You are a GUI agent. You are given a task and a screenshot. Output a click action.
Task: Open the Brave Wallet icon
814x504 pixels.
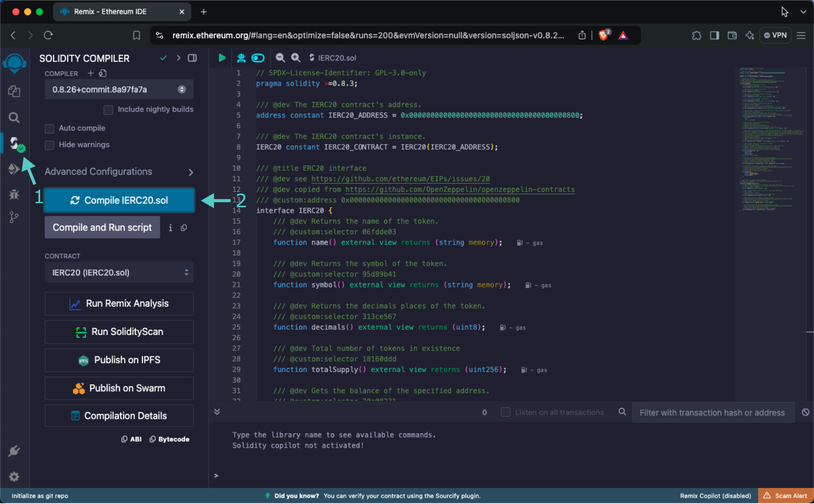tap(732, 35)
